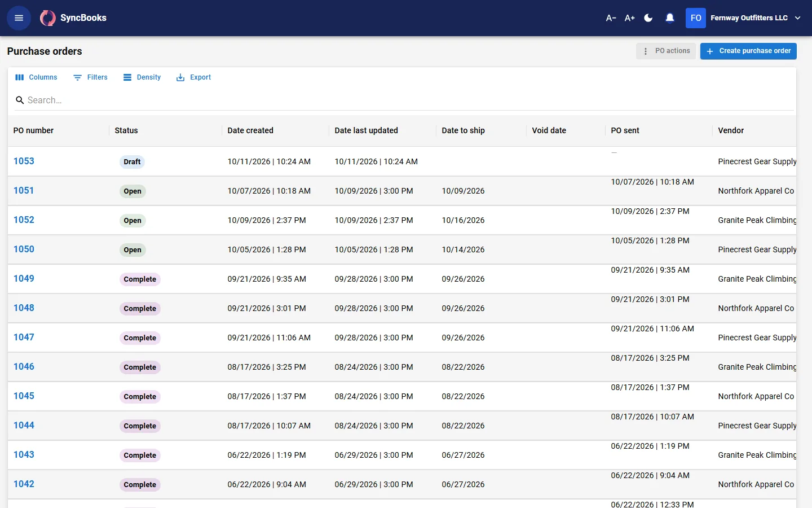Change table Density setting
The image size is (812, 508).
142,77
